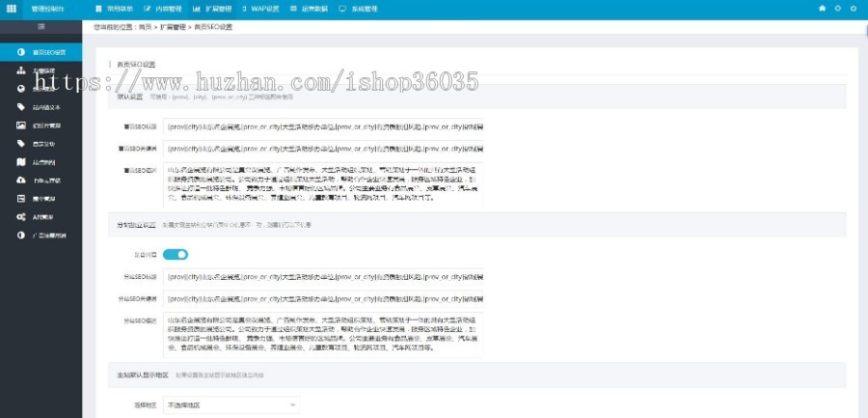This screenshot has width=868, height=418.
Task: Toggle the 是否开启 substation switch
Action: (x=176, y=255)
